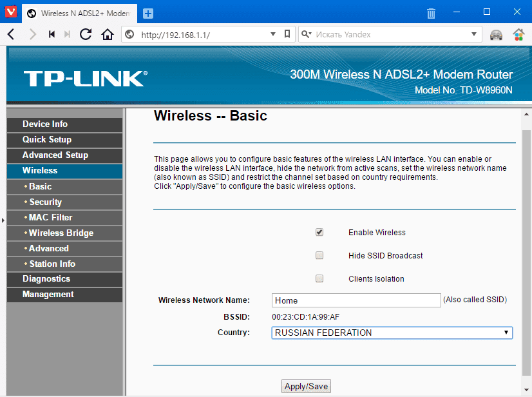Open the Management menu
The width and height of the screenshot is (532, 397).
[64, 295]
